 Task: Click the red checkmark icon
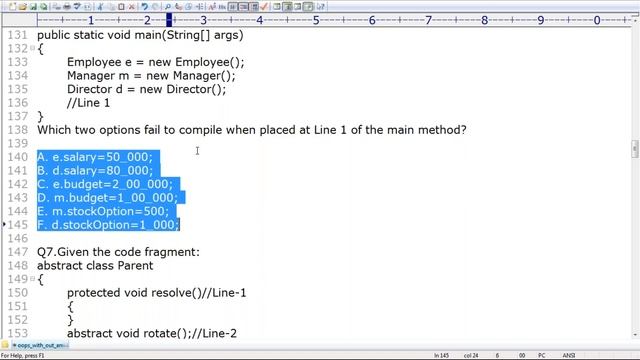coord(264,7)
